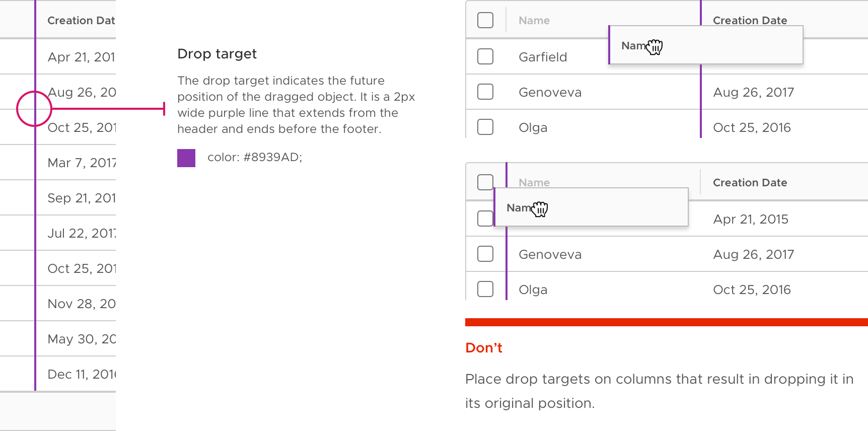Click the red Don't label
Image resolution: width=868 pixels, height=431 pixels.
pos(484,348)
